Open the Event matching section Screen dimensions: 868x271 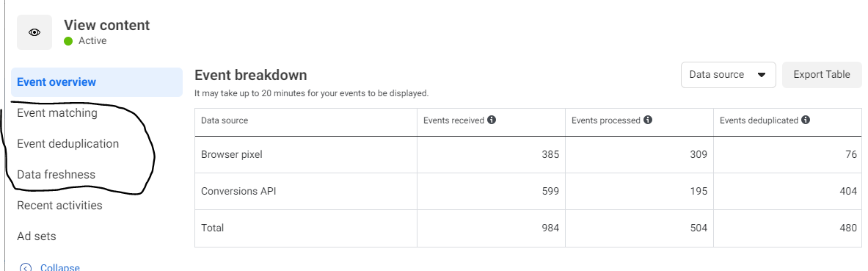point(57,113)
